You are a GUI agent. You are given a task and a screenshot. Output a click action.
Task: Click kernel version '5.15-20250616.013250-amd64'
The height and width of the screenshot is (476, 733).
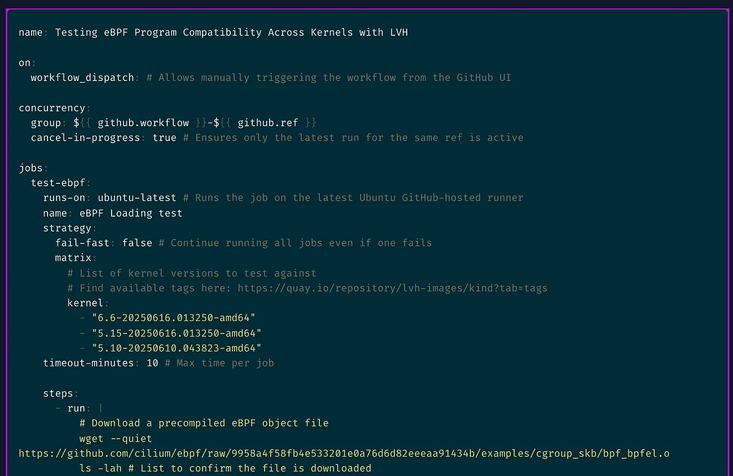pyautogui.click(x=177, y=333)
